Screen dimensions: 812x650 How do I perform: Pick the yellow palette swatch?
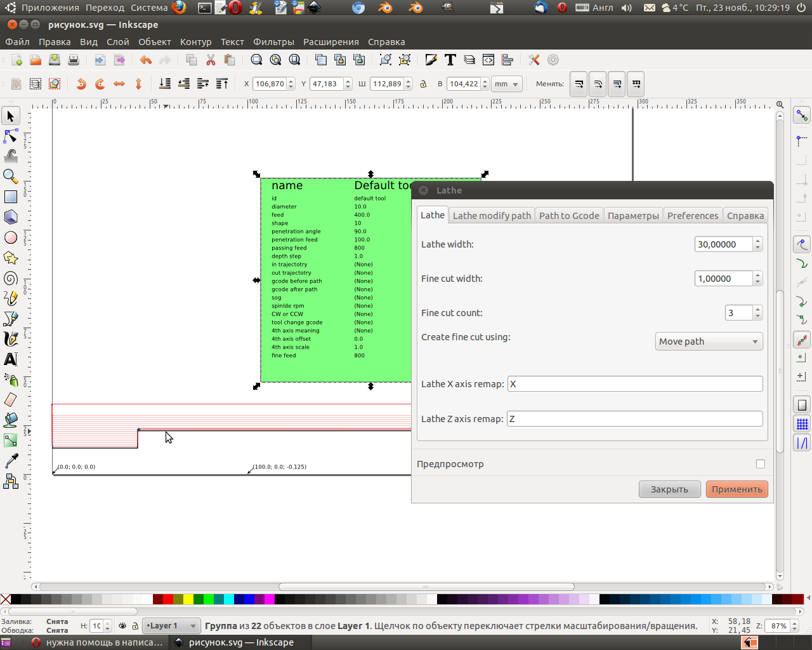[x=188, y=599]
